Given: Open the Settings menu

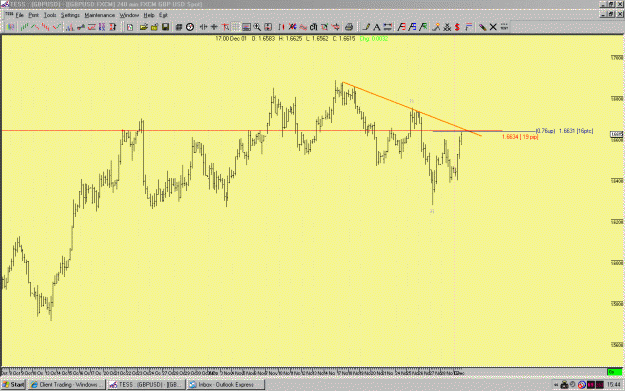Looking at the screenshot, I should pos(70,15).
